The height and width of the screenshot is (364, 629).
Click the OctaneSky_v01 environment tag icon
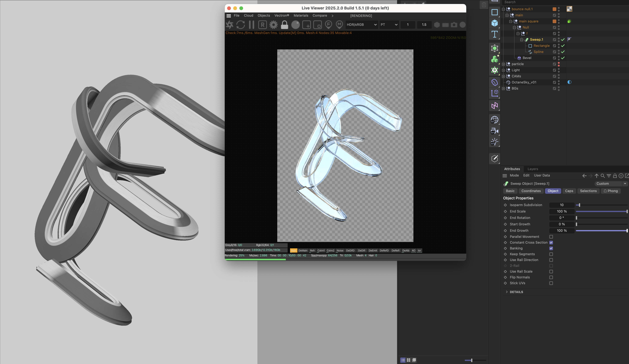(x=569, y=82)
